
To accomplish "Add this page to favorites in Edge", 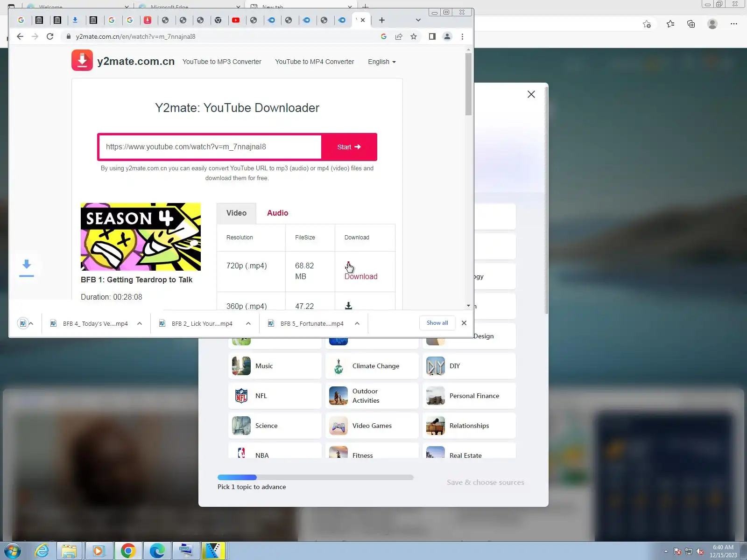I will [647, 24].
